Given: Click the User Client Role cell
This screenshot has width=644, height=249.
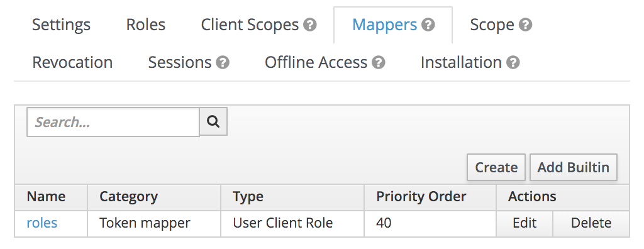Looking at the screenshot, I should pyautogui.click(x=292, y=223).
